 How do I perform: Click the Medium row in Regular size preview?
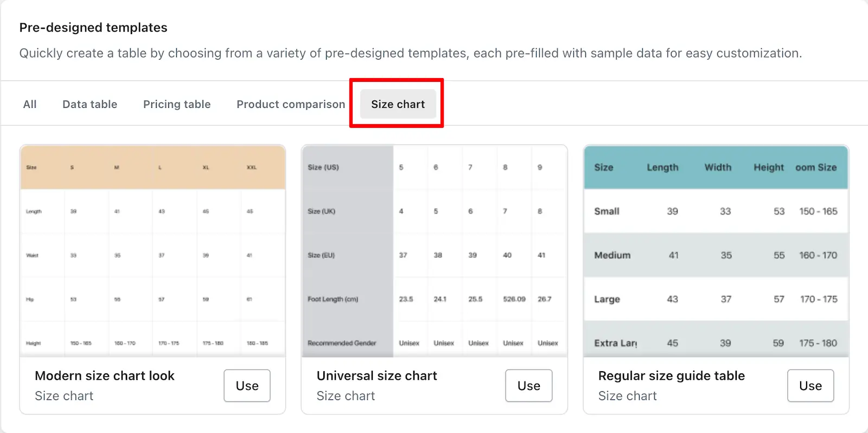716,255
